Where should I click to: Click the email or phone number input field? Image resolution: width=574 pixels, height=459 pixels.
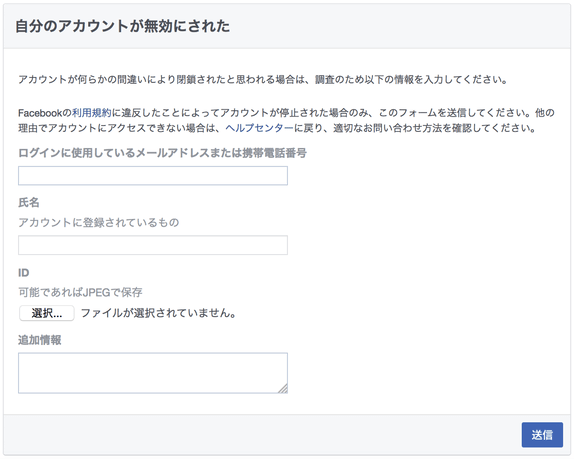153,176
